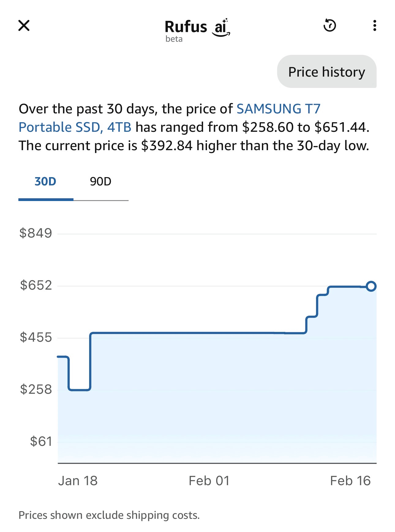Tap the shipping costs disclaimer text
This screenshot has width=395, height=532.
coord(109,515)
